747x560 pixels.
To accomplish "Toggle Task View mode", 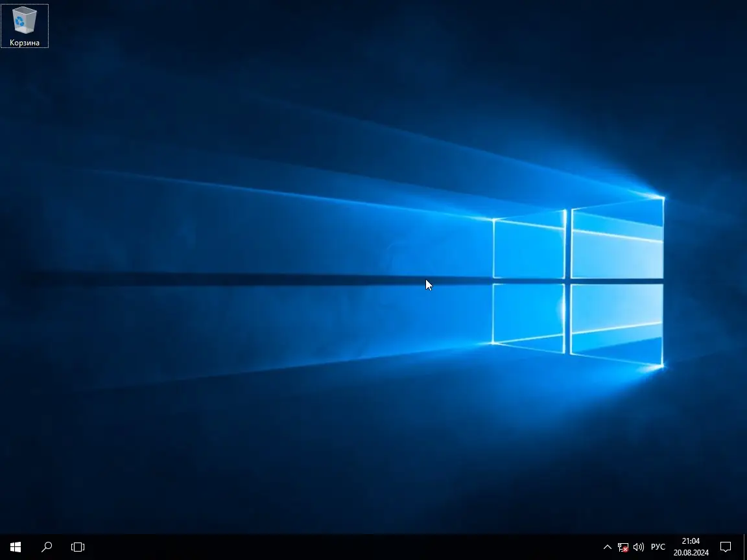I will click(77, 547).
